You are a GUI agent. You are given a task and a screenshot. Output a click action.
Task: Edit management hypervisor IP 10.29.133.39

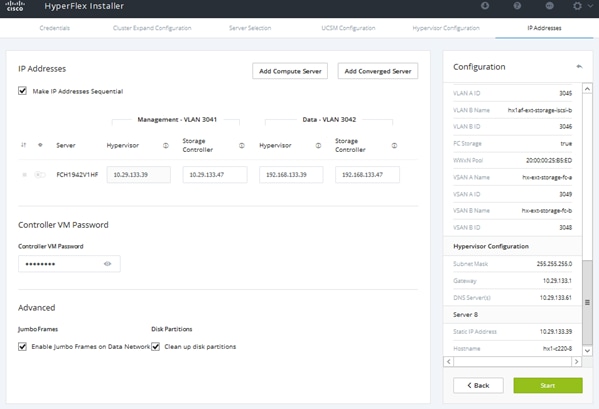[x=139, y=175]
